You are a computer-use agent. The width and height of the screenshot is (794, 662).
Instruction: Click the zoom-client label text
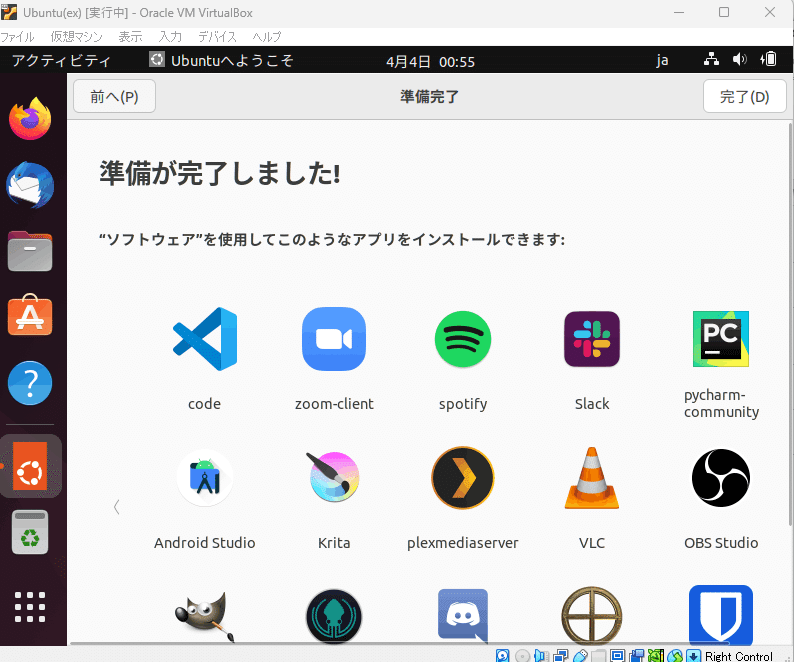point(334,404)
